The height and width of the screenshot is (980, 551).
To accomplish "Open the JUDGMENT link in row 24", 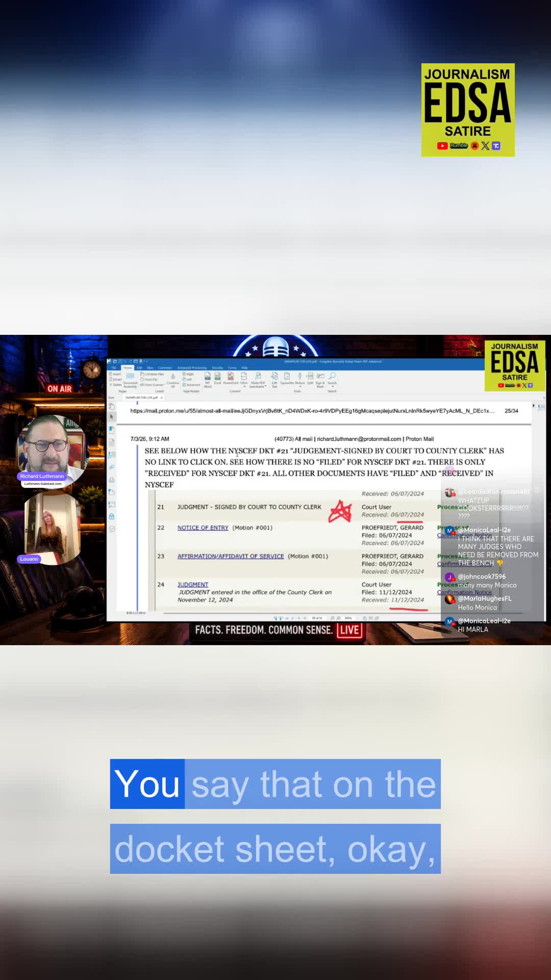I will [193, 584].
